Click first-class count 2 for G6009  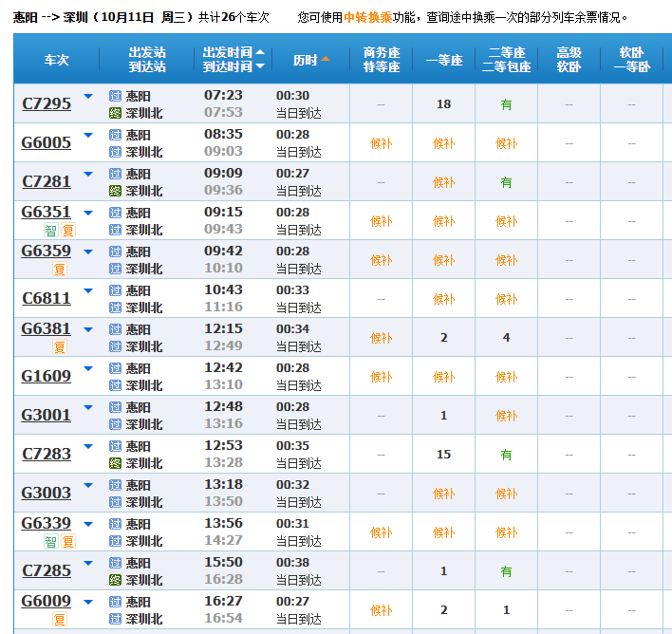click(x=444, y=610)
